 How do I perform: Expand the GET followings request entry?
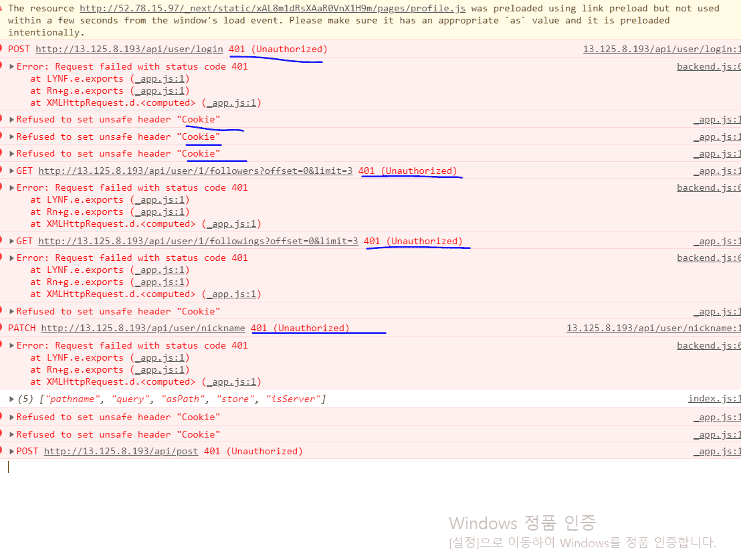click(x=12, y=242)
